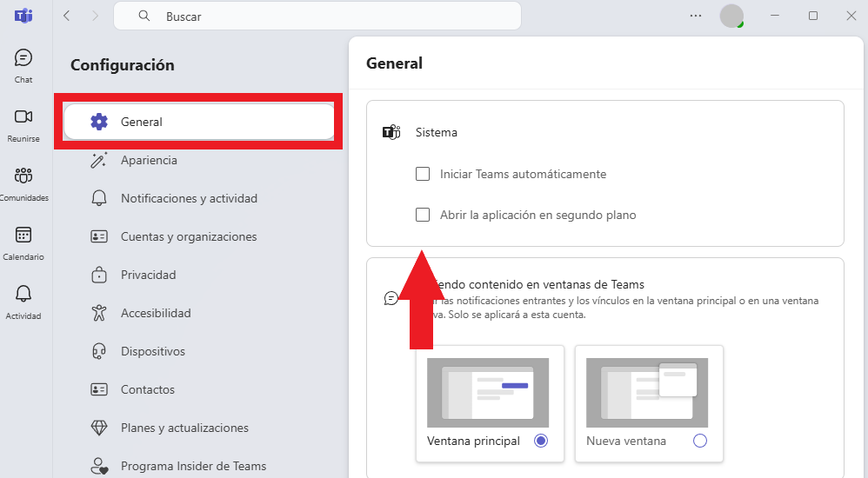This screenshot has height=478, width=868.
Task: Click the Contactos card icon
Action: coord(99,389)
